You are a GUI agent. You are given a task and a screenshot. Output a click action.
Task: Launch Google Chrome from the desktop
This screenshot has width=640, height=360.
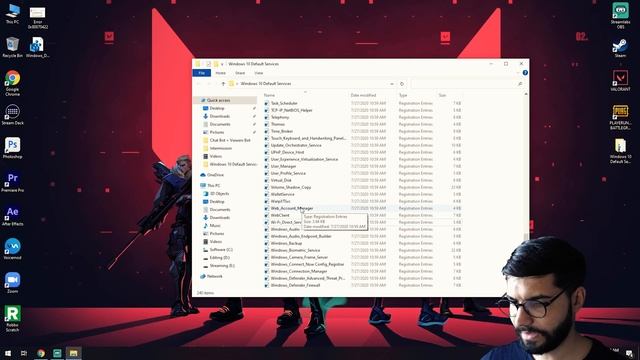pyautogui.click(x=12, y=83)
